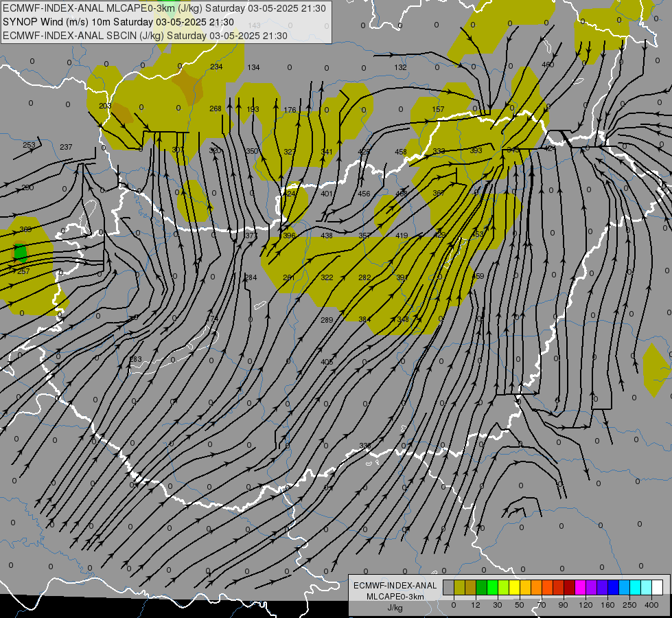The image size is (672, 618).
Task: Click the 284 value on the map
Action: 251,277
